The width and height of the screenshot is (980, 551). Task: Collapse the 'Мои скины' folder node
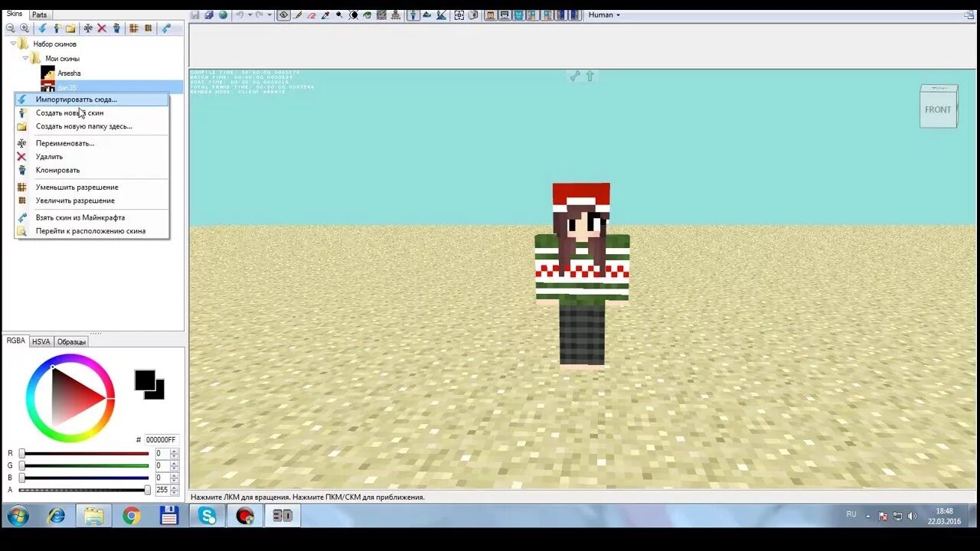click(x=25, y=57)
